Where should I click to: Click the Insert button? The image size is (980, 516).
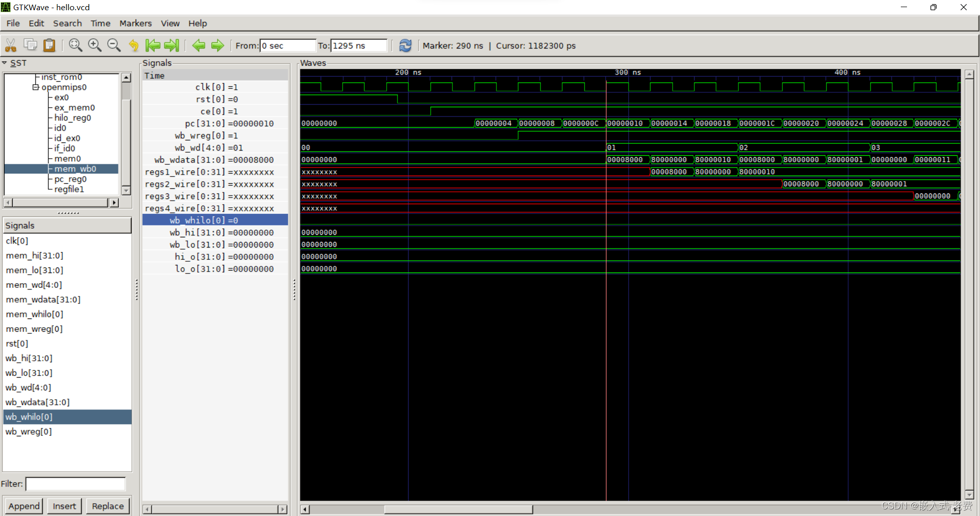[64, 506]
